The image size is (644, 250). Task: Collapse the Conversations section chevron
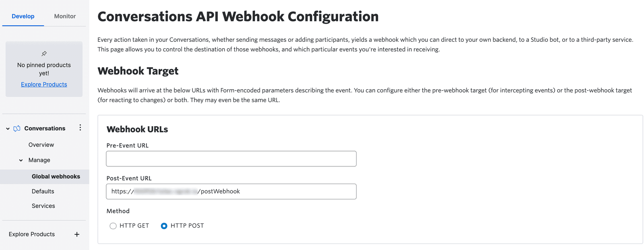point(7,128)
